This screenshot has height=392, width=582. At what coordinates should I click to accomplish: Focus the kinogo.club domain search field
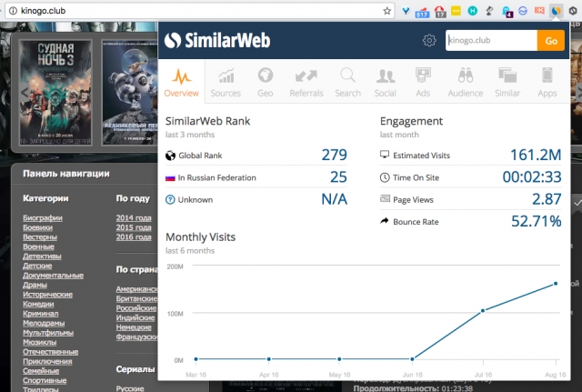click(491, 40)
